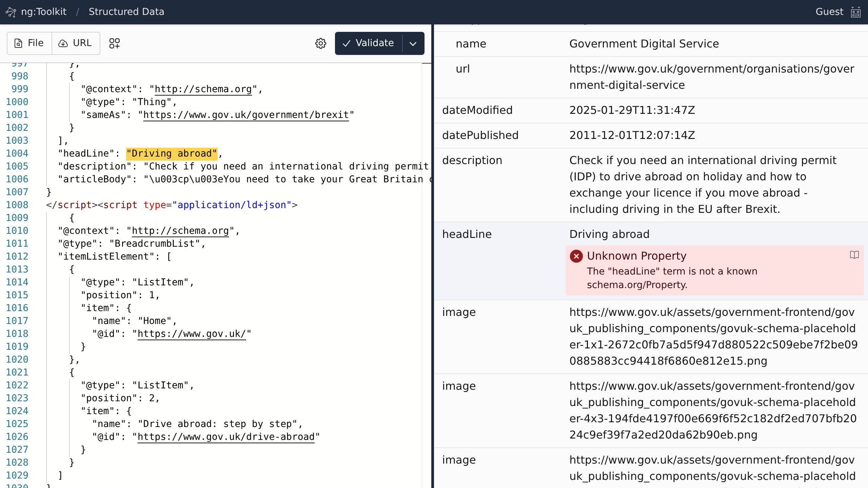Open Guest account menu

[x=829, y=12]
